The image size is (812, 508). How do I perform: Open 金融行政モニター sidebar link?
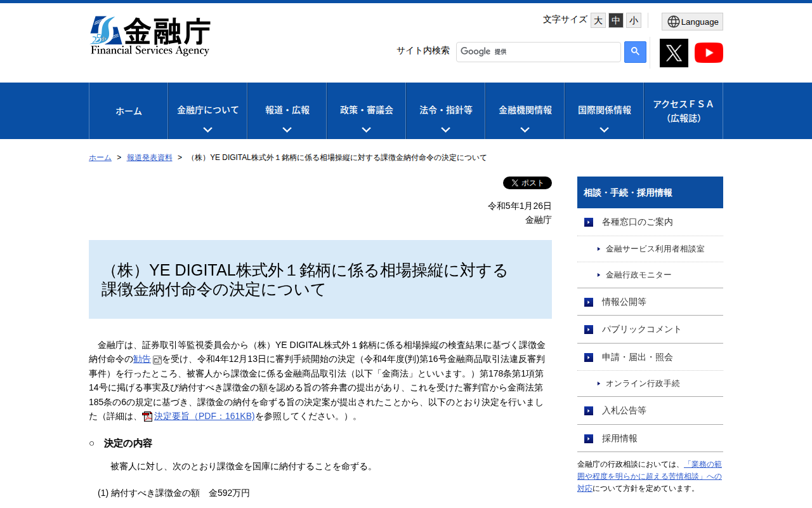point(639,275)
